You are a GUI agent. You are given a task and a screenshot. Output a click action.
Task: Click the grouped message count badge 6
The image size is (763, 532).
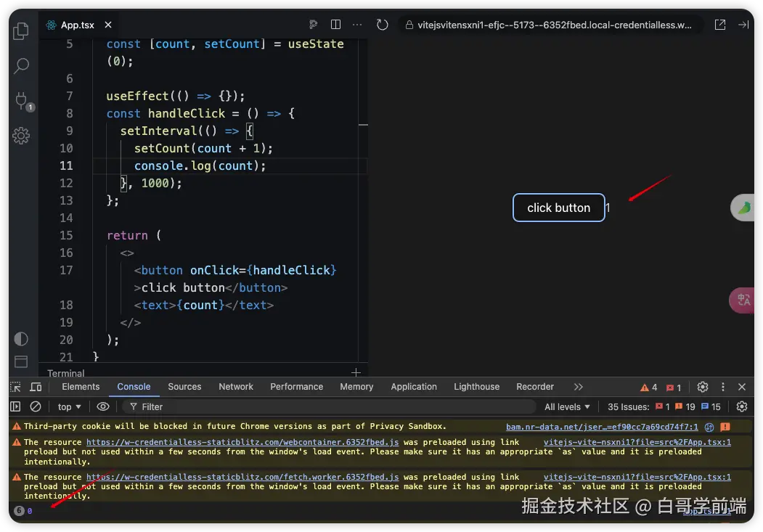point(19,511)
